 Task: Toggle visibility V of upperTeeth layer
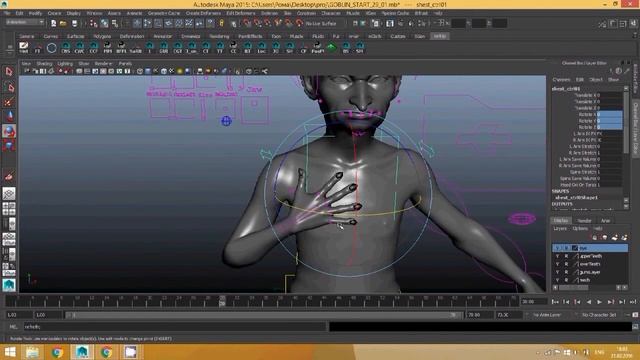(x=558, y=256)
